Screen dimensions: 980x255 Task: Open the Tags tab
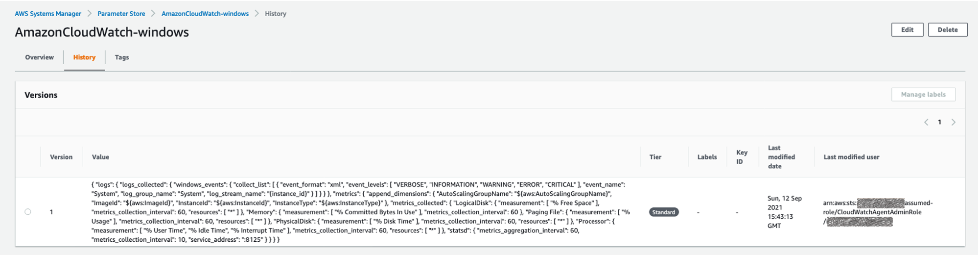point(122,57)
